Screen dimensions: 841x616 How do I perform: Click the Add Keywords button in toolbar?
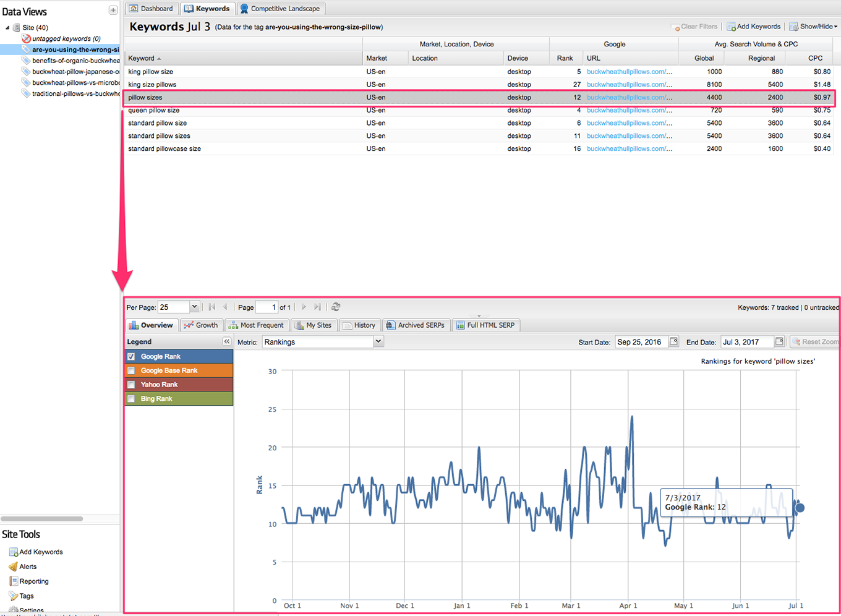[x=753, y=27]
